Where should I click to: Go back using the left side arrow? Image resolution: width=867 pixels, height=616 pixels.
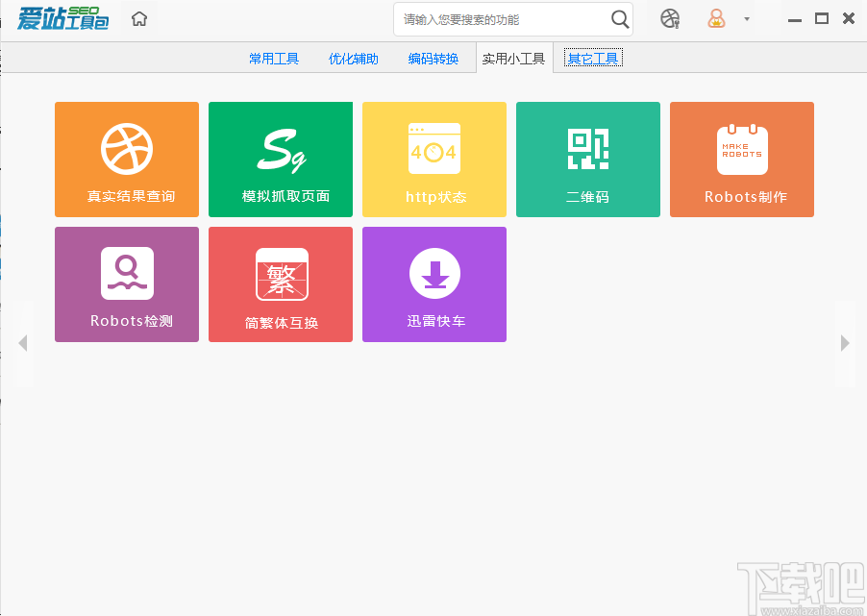[x=23, y=342]
